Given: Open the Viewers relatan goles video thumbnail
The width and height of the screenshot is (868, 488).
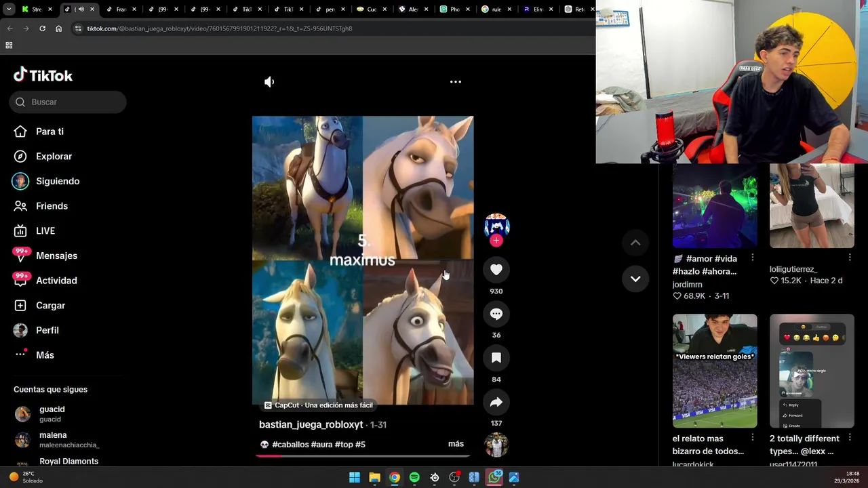Looking at the screenshot, I should click(715, 371).
